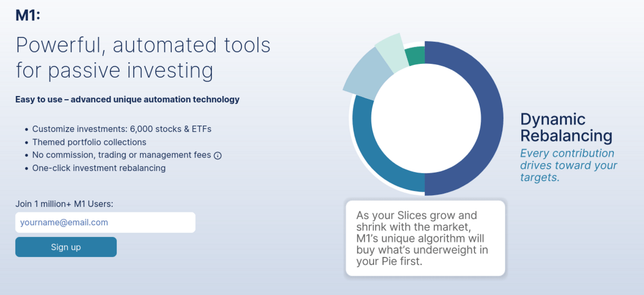This screenshot has height=295, width=644.
Task: Click the Sign up button
Action: pos(66,247)
